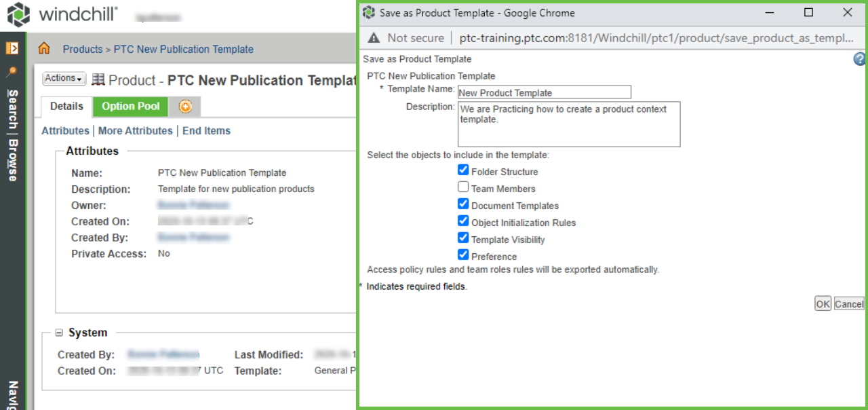Click the Template value starting with General
Viewport: 868px width, 410px height.
[x=335, y=371]
